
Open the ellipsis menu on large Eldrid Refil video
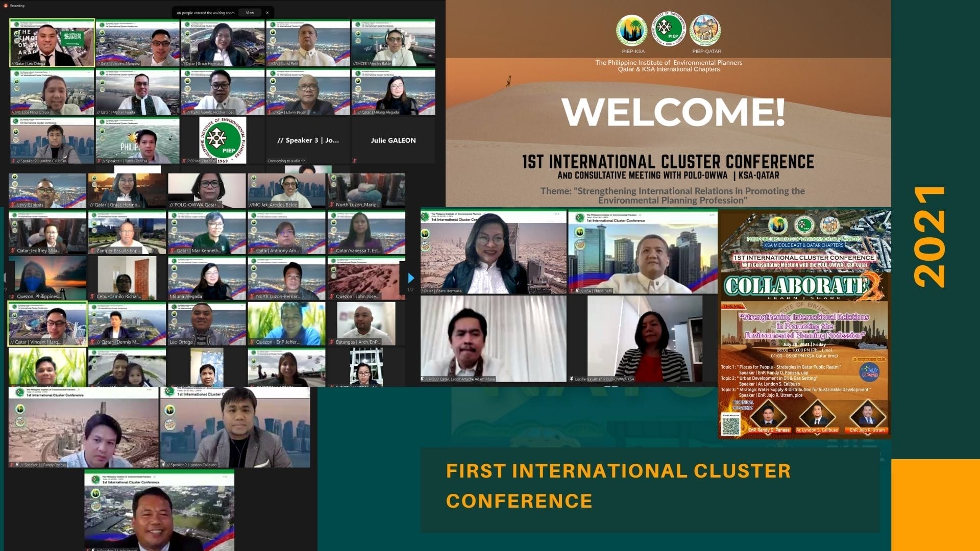tap(712, 215)
